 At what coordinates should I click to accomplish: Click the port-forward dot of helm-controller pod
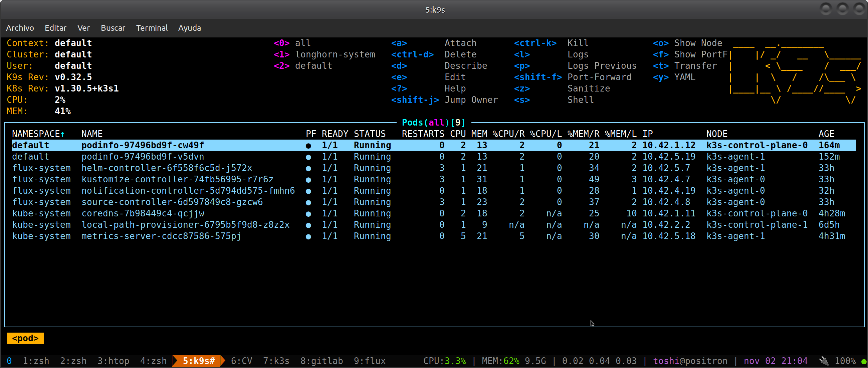click(308, 169)
